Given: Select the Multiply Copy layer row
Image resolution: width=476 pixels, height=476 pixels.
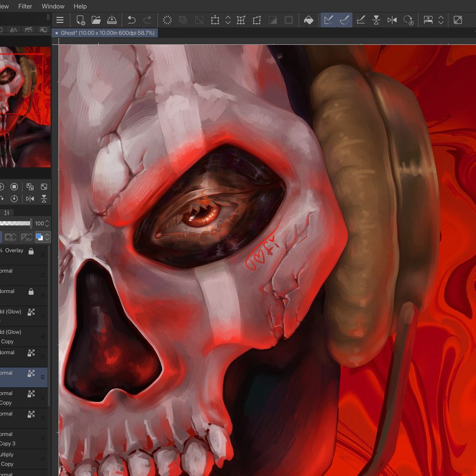Looking at the screenshot, I should pyautogui.click(x=24, y=459).
